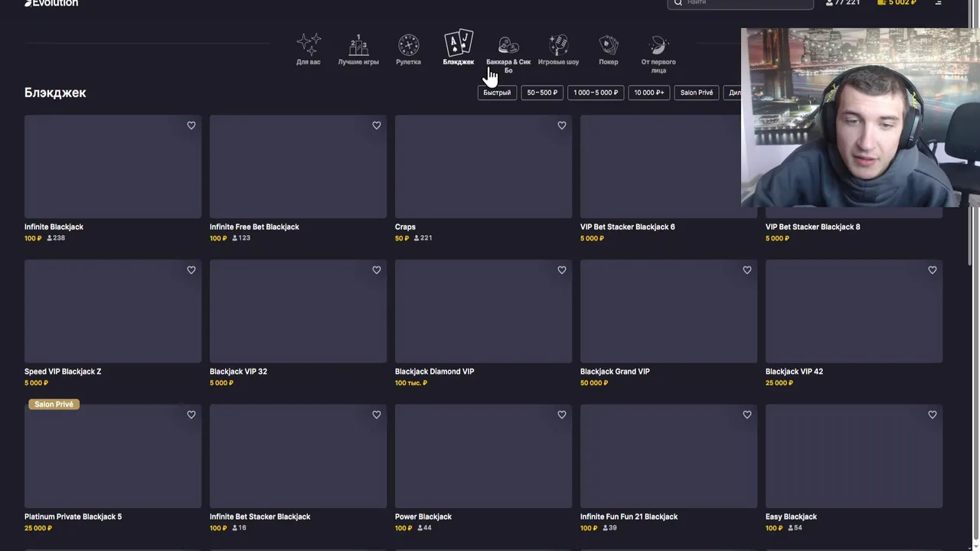Open the hamburger menu at top right
980x551 pixels.
[939, 3]
